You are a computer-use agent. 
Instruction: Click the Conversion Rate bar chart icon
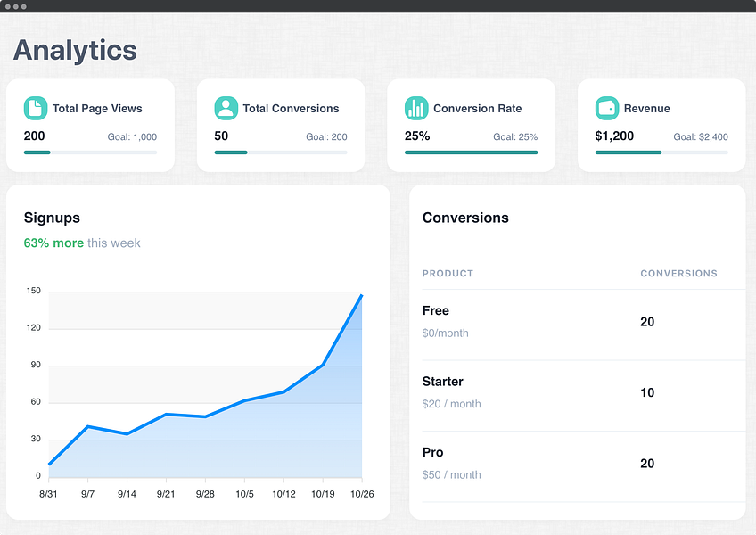click(x=416, y=108)
